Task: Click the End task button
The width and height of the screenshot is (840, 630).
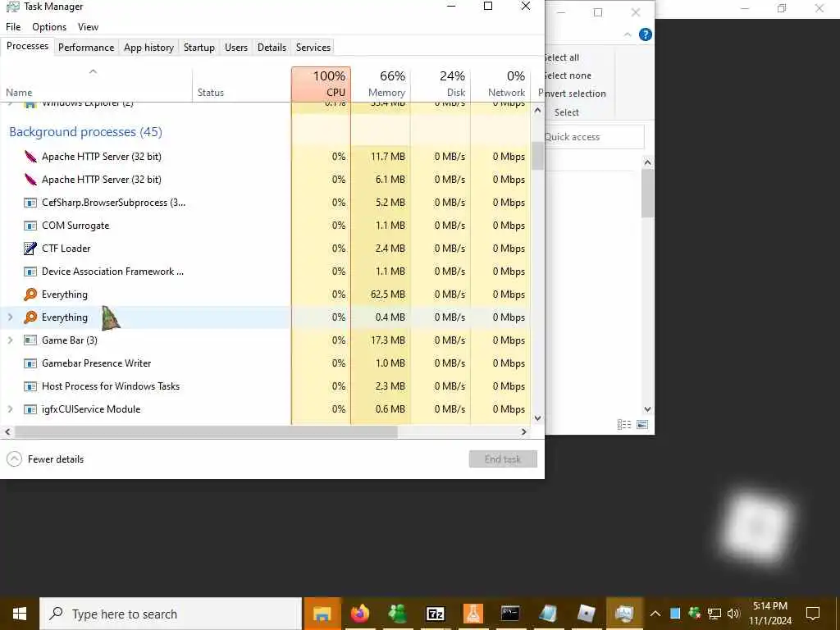Action: point(503,459)
